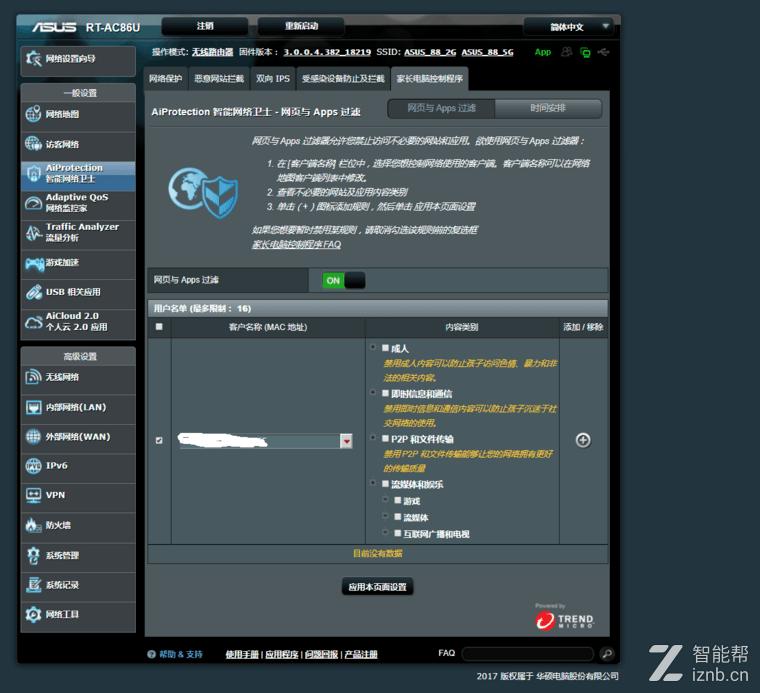
Task: Uncheck the client row checkbox
Action: (x=159, y=440)
